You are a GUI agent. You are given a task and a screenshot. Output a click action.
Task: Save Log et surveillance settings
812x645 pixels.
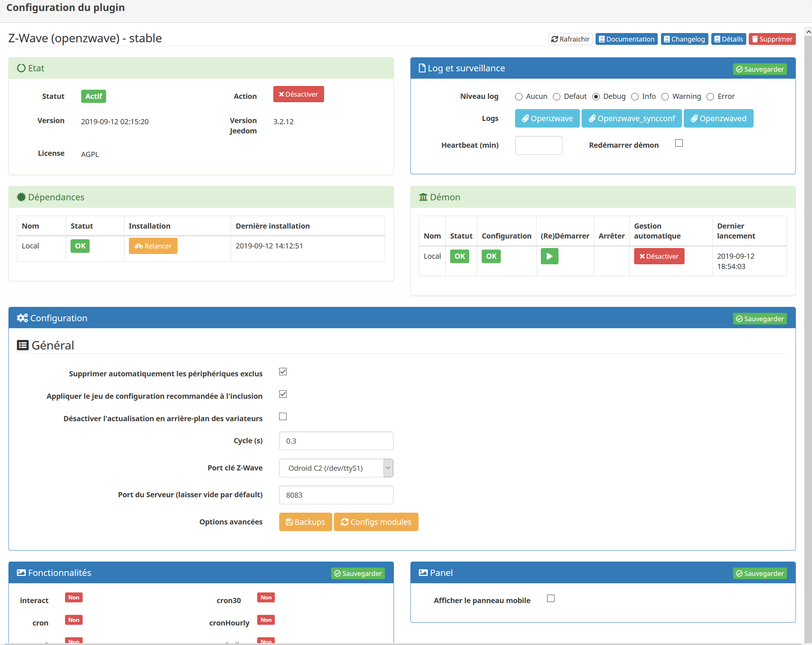coord(760,69)
